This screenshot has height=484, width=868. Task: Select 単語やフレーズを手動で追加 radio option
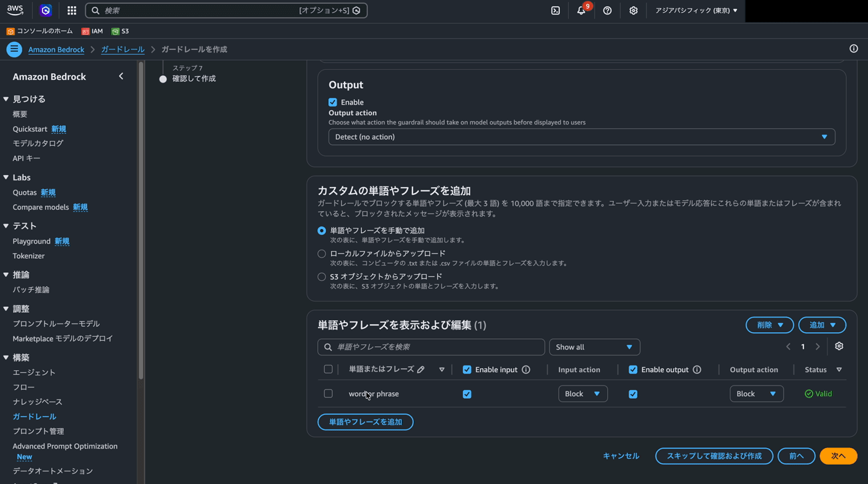pyautogui.click(x=322, y=230)
